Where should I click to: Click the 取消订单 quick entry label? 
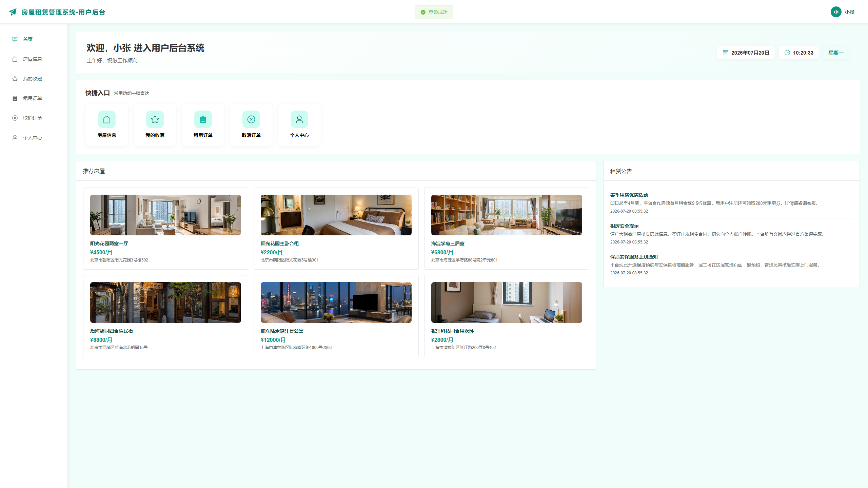pos(251,135)
